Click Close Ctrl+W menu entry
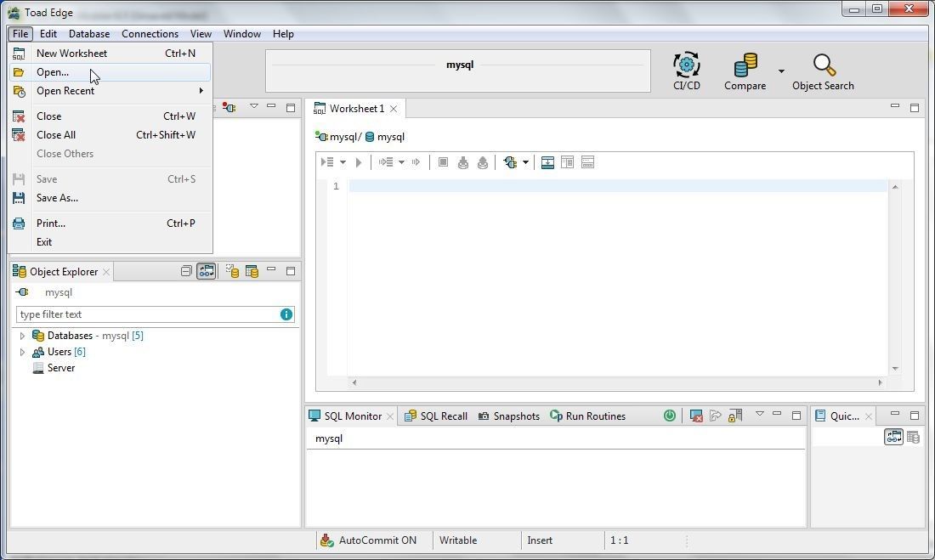The width and height of the screenshot is (935, 560). click(x=110, y=116)
